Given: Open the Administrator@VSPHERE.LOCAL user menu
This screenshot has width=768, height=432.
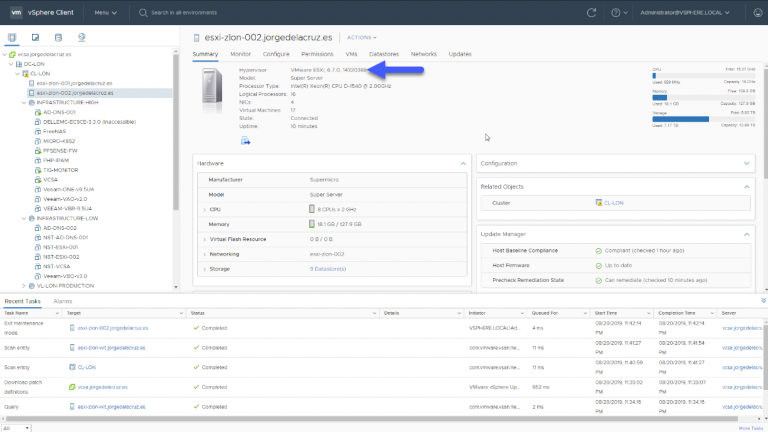Looking at the screenshot, I should pos(685,13).
